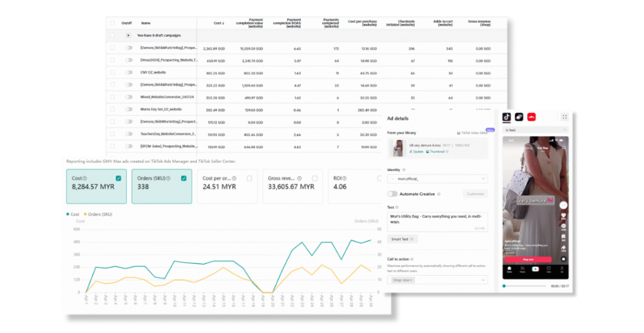Sort by the Cost column header
This screenshot has height=333, width=644.
pos(219,23)
